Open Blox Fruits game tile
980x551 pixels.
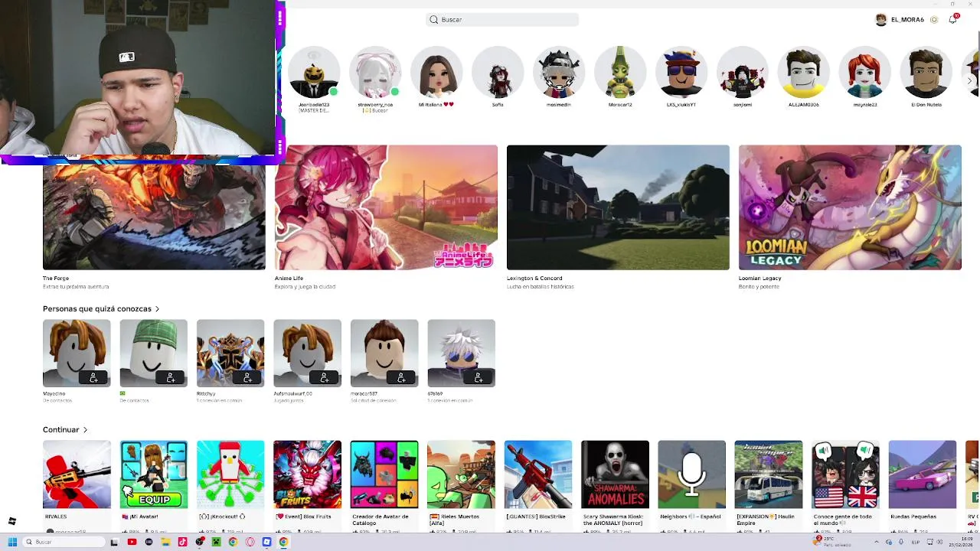coord(308,474)
